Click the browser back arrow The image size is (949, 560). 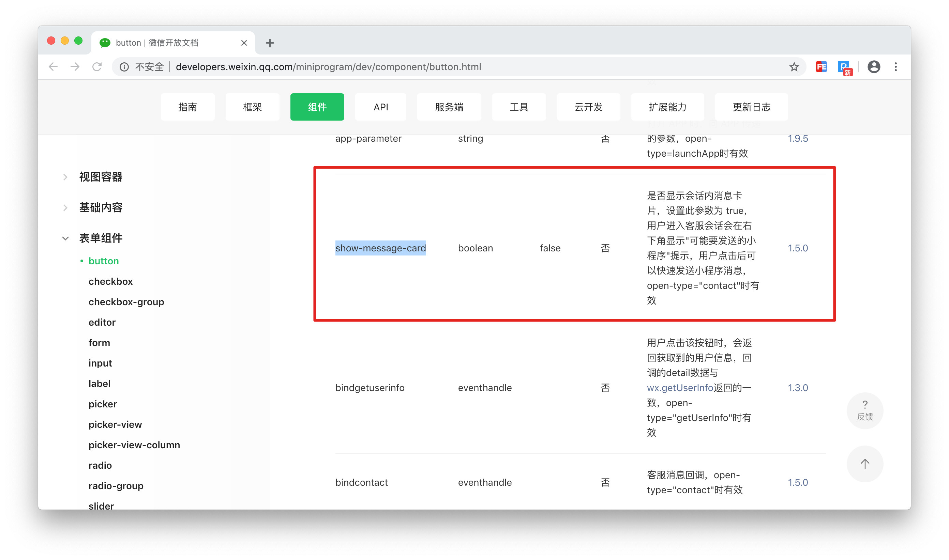coord(53,67)
